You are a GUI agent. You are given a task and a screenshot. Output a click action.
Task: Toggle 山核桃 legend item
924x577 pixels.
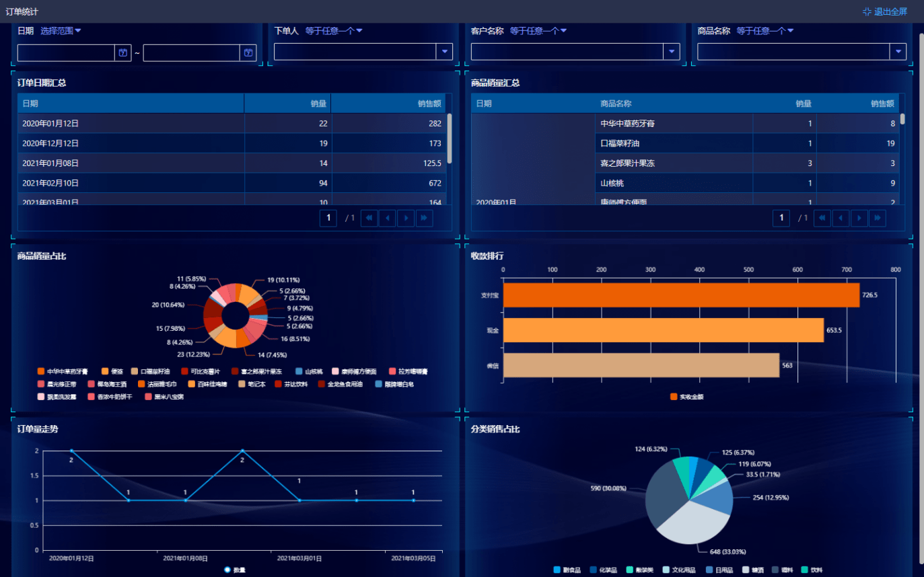(309, 371)
